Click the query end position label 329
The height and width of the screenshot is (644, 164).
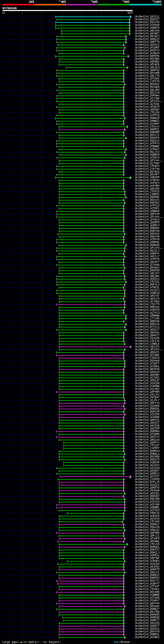click(x=129, y=13)
